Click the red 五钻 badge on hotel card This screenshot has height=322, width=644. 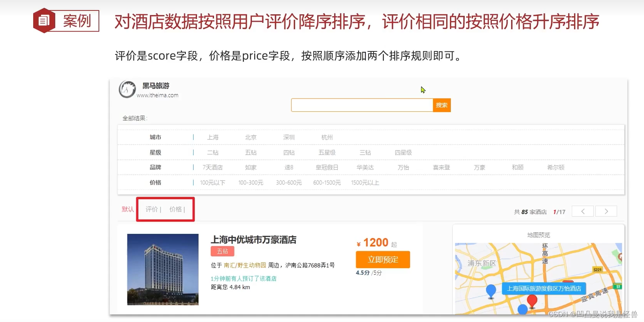(x=223, y=251)
